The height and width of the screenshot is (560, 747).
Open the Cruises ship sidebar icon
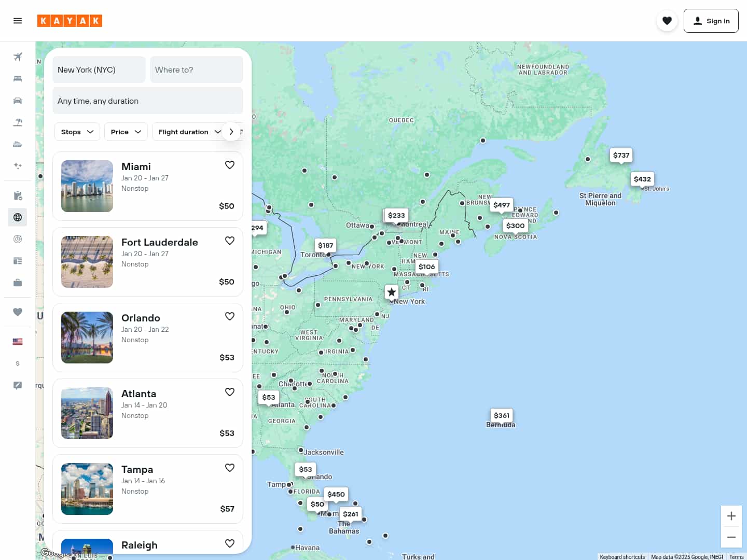tap(18, 144)
